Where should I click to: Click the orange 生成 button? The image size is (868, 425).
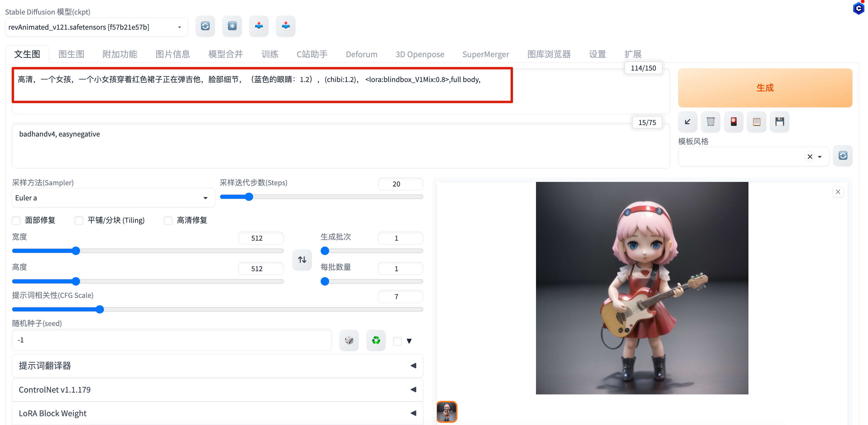pyautogui.click(x=765, y=88)
